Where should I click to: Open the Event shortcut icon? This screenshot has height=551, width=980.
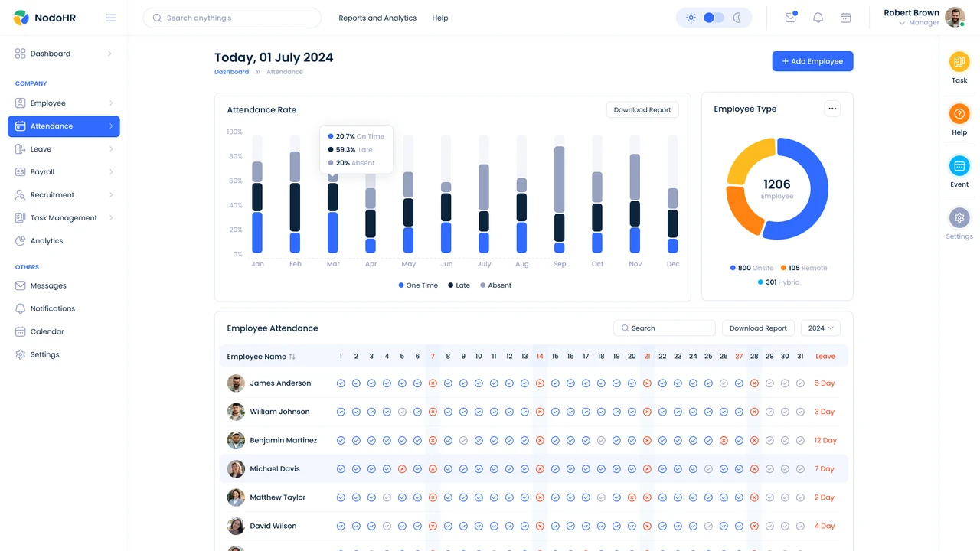click(x=959, y=165)
